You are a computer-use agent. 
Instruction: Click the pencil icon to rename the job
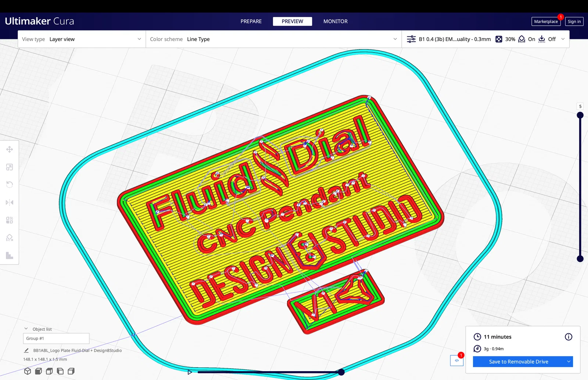click(26, 350)
